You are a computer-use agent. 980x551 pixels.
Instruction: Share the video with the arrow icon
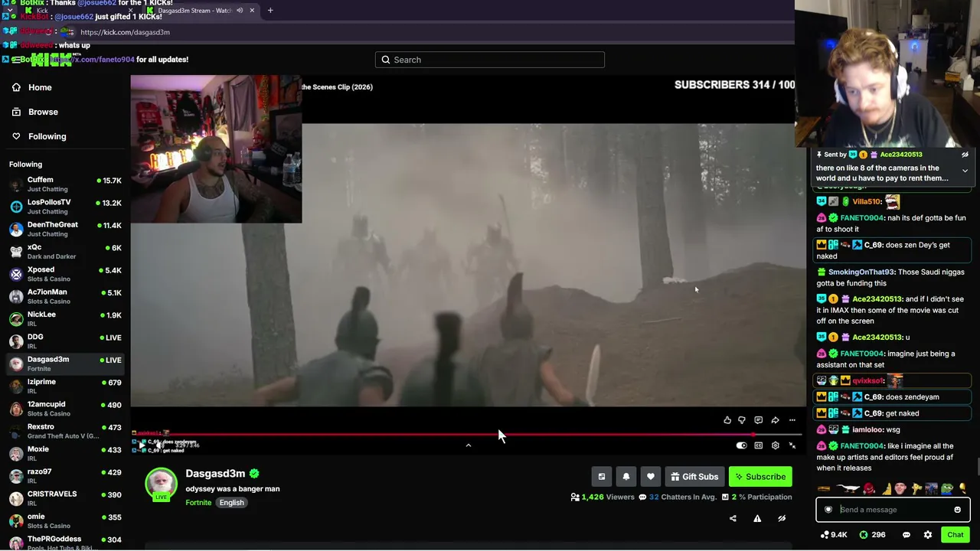pyautogui.click(x=776, y=420)
